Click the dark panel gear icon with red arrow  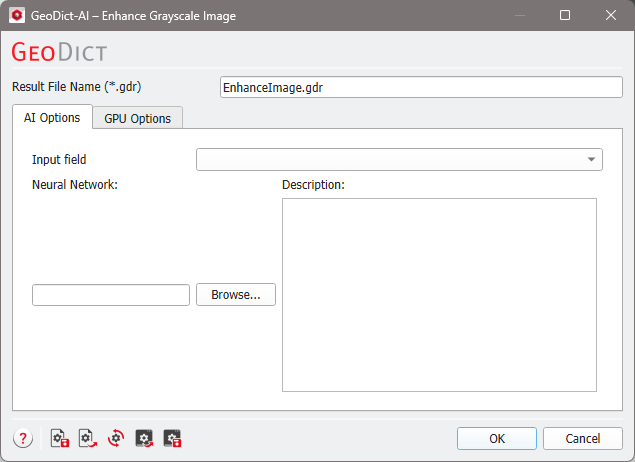coord(144,438)
